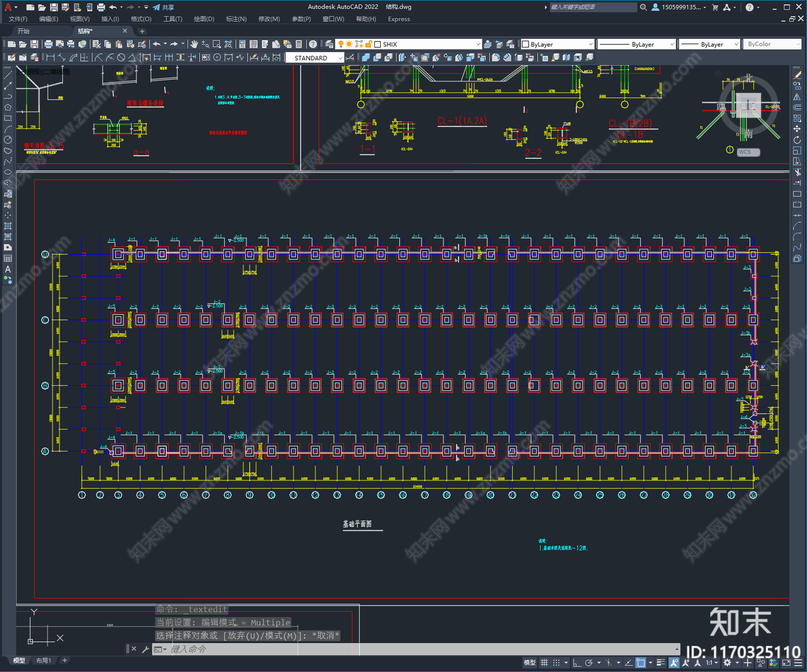Toggle snap mode dots in status bar
807x672 pixels.
(x=556, y=662)
